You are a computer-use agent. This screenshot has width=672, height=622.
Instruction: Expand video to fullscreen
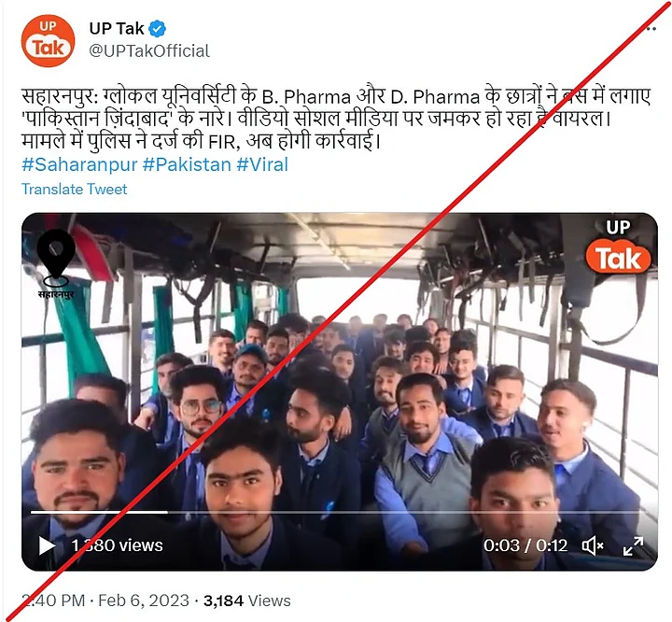pyautogui.click(x=633, y=545)
